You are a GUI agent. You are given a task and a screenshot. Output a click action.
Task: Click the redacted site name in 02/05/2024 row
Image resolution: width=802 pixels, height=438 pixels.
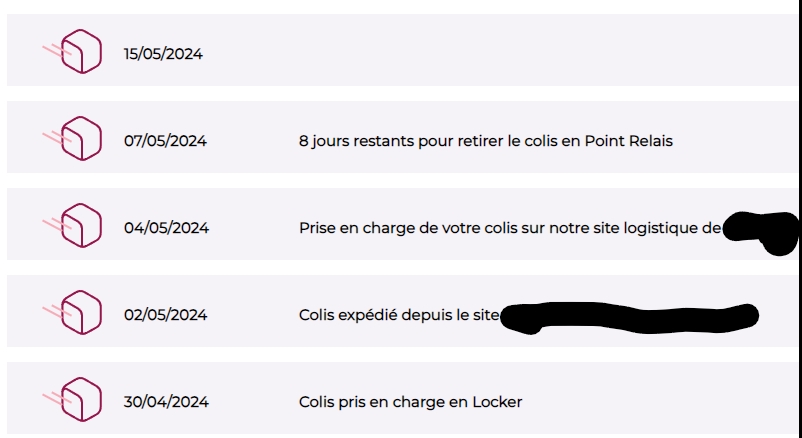(x=628, y=317)
